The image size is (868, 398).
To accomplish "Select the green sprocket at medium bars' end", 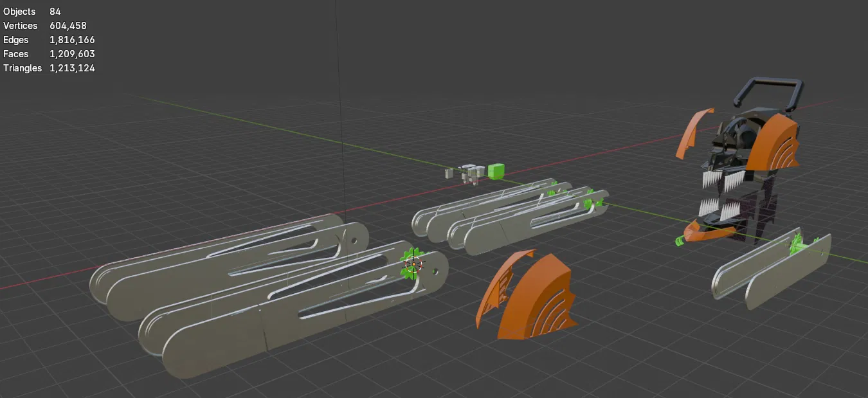I will 589,203.
